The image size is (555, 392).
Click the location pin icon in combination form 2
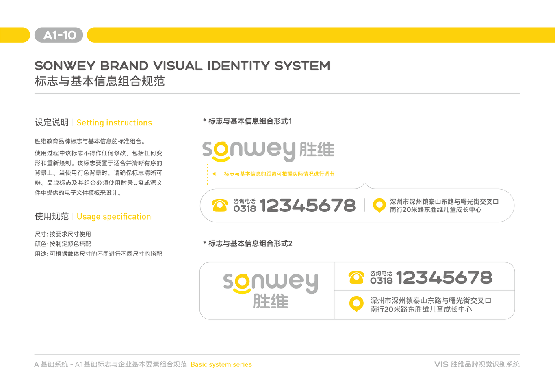[356, 304]
